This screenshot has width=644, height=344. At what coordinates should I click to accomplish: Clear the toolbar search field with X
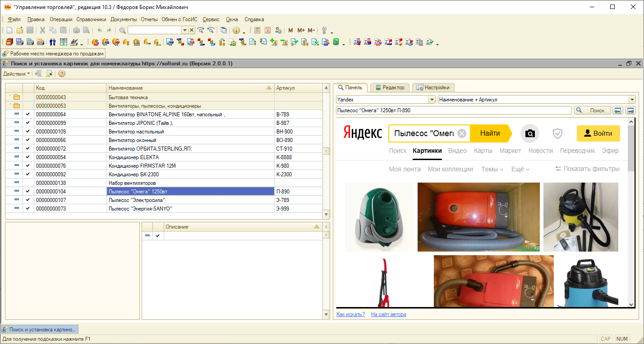tap(192, 30)
